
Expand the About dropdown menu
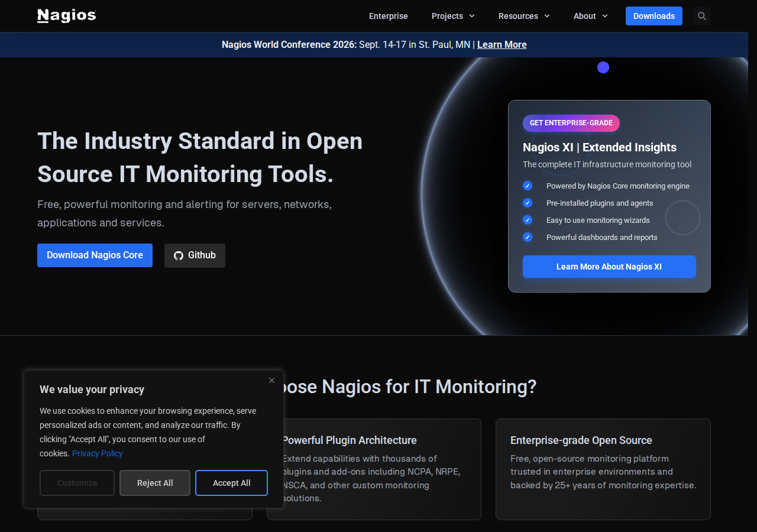590,16
